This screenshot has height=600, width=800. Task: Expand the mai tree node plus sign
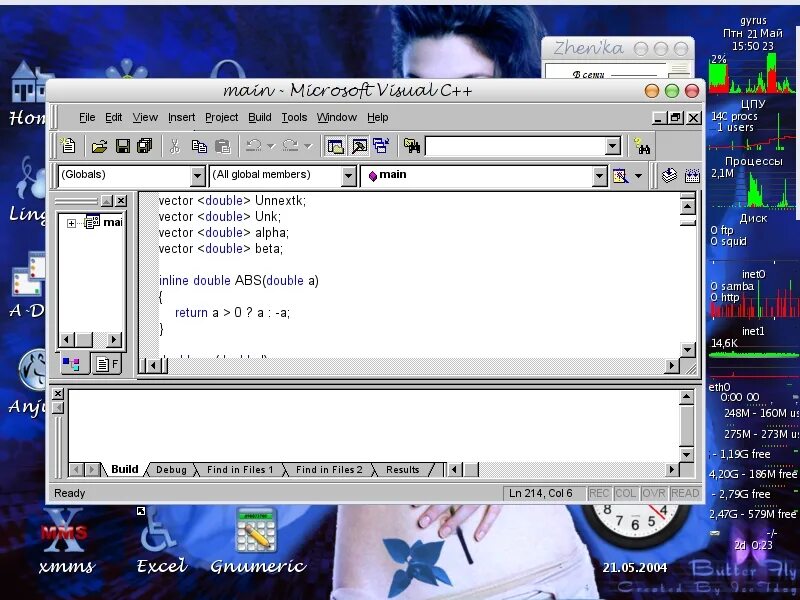point(71,223)
